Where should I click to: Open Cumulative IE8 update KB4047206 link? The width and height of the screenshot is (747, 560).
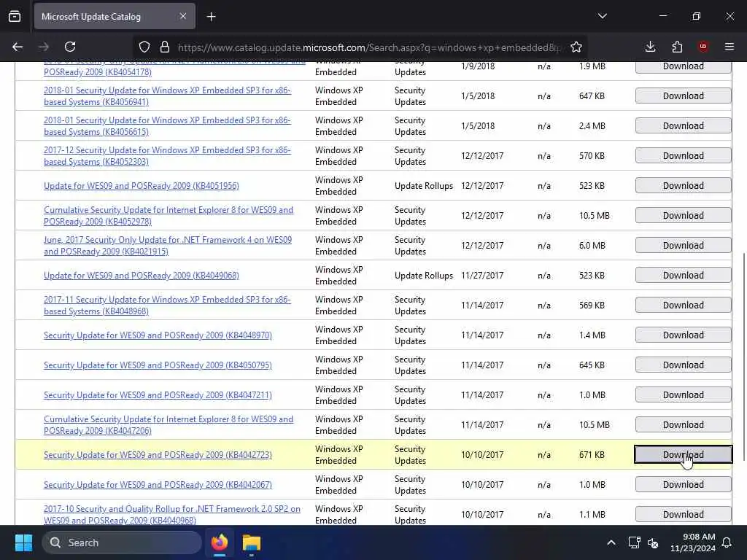[169, 425]
